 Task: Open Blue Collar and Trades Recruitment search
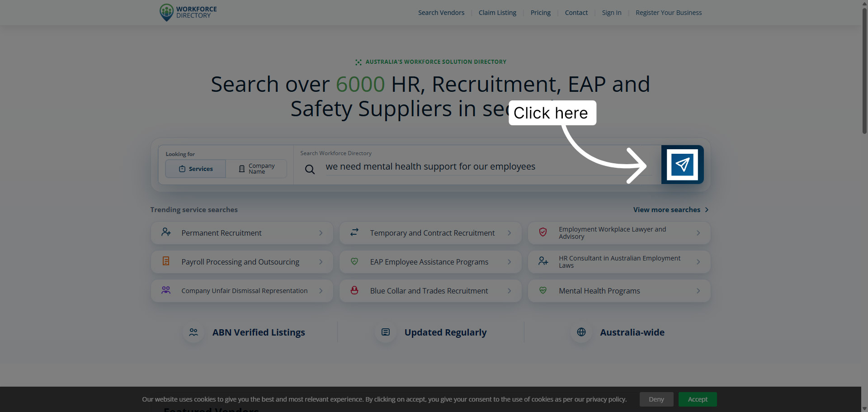click(x=430, y=291)
